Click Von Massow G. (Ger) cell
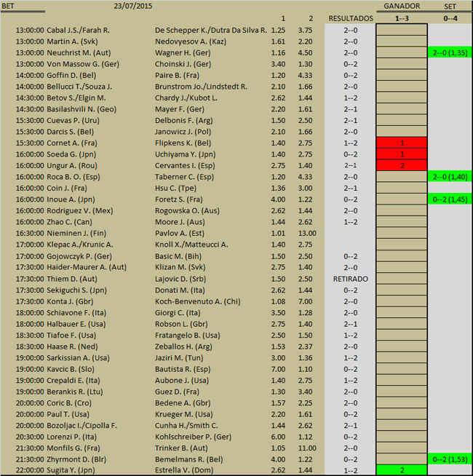This screenshot has height=476, width=473. coord(83,64)
